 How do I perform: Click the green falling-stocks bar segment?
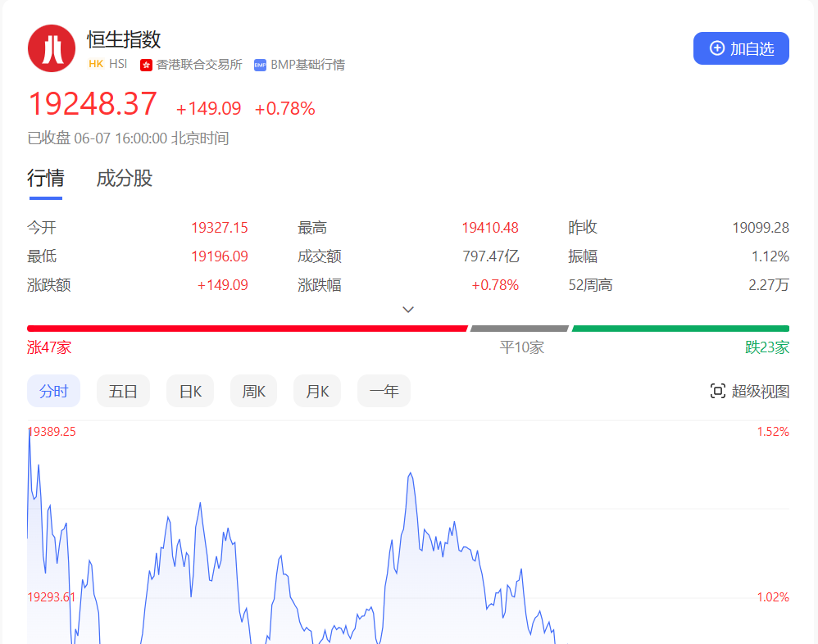(x=680, y=329)
